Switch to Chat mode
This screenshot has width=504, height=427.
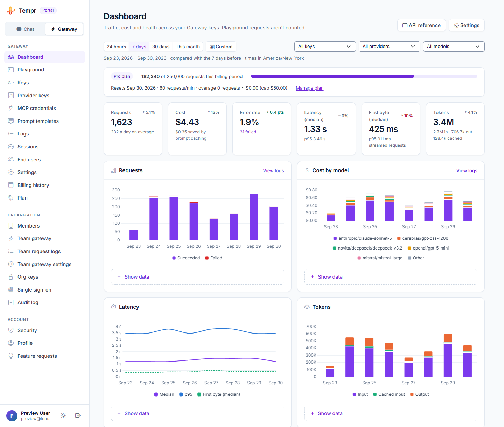click(x=25, y=29)
